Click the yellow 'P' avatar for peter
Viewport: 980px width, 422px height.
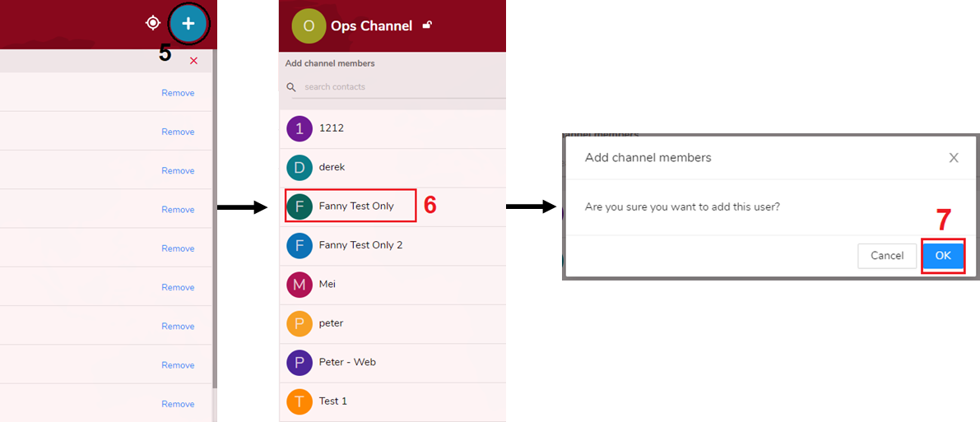[300, 323]
